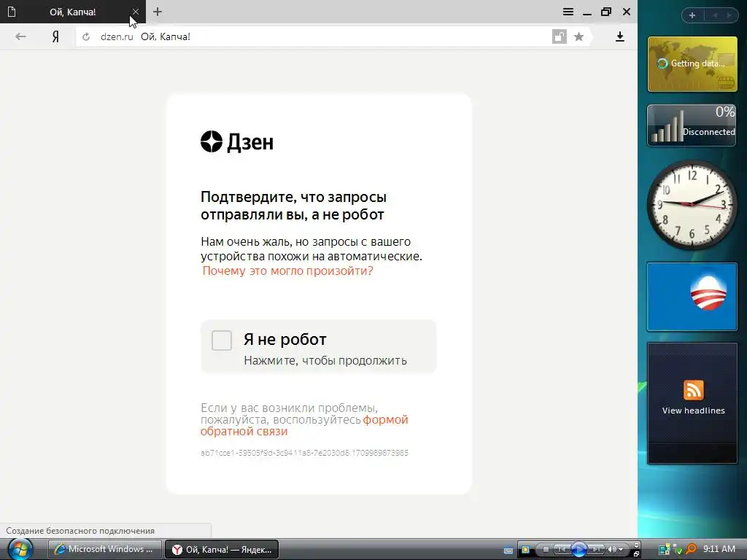The width and height of the screenshot is (747, 560).
Task: Close the "Ой, Капча!" tab
Action: tap(135, 12)
